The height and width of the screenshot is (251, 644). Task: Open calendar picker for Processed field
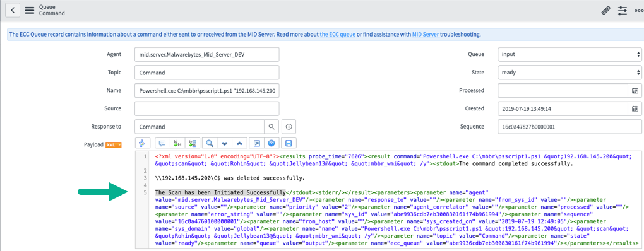[x=635, y=90]
